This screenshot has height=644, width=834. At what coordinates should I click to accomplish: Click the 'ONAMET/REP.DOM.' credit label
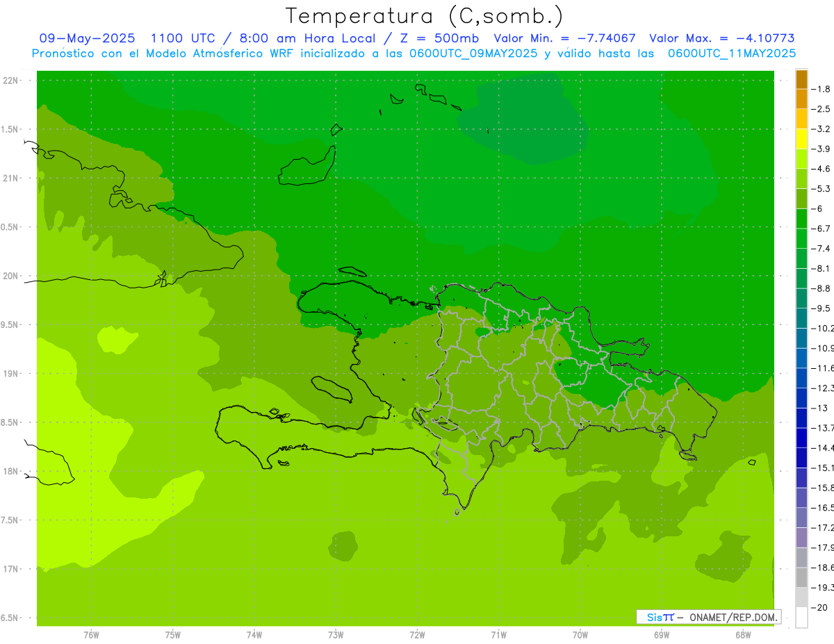(733, 617)
